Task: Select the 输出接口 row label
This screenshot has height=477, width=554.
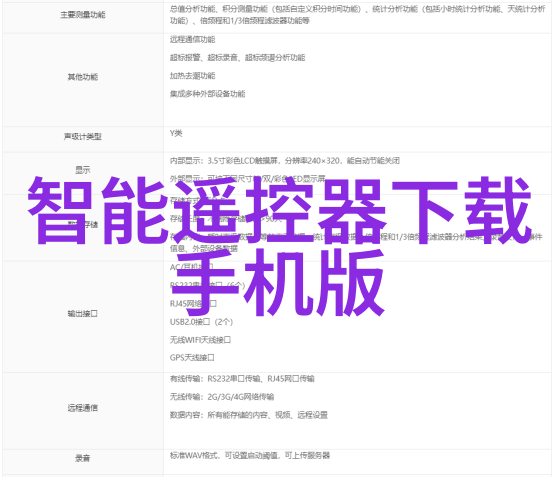Action: pyautogui.click(x=83, y=313)
